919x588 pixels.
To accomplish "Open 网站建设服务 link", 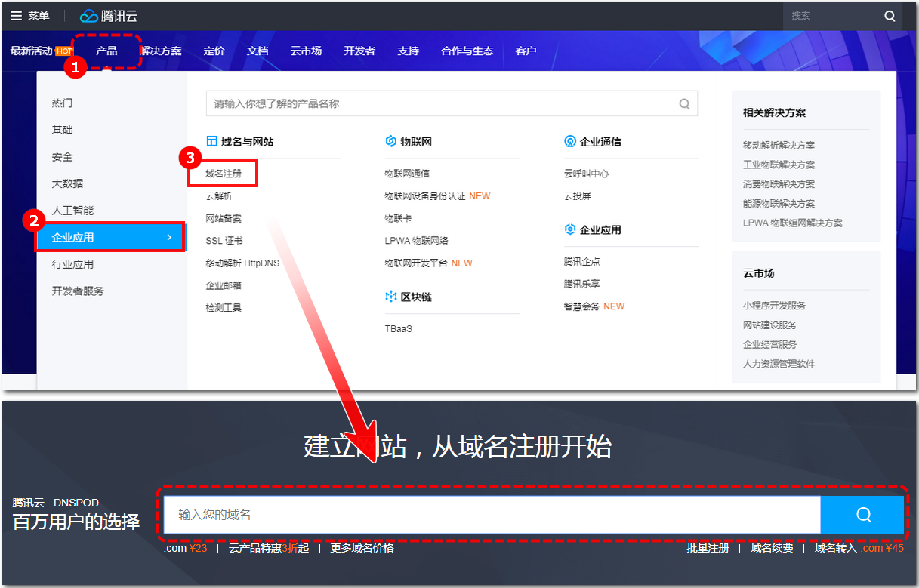I will tap(769, 325).
